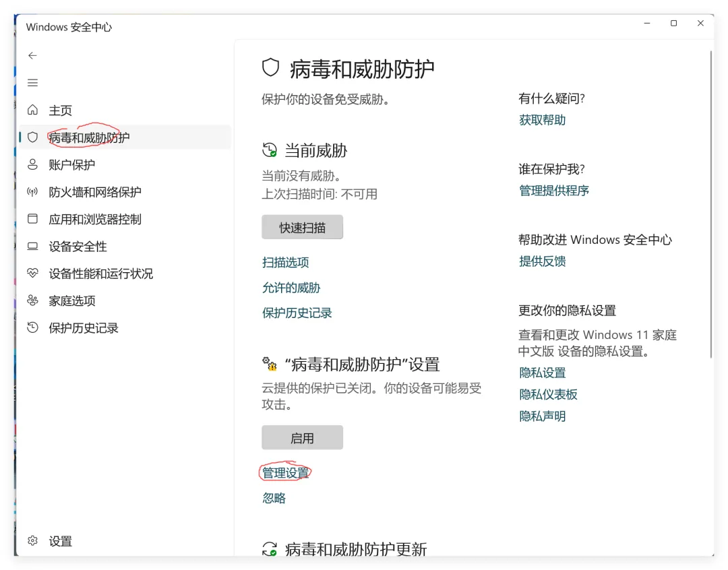Viewport: 728px width, 570px height.
Task: Click the person icon for 账户保护
Action: 32,164
